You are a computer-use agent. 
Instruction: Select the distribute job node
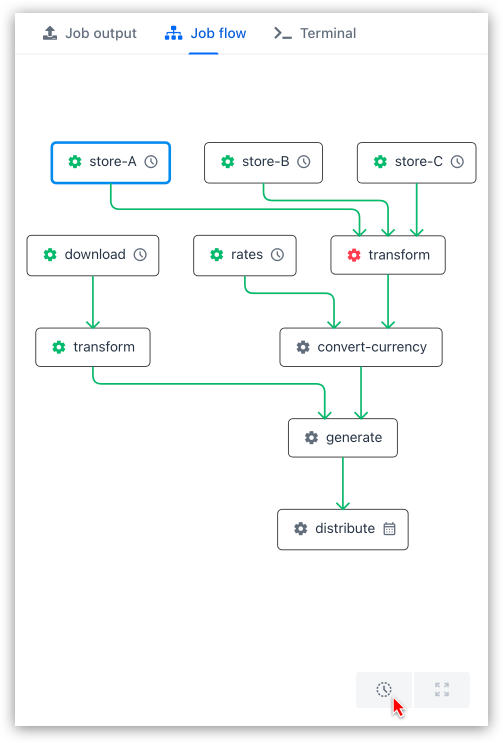pos(343,530)
